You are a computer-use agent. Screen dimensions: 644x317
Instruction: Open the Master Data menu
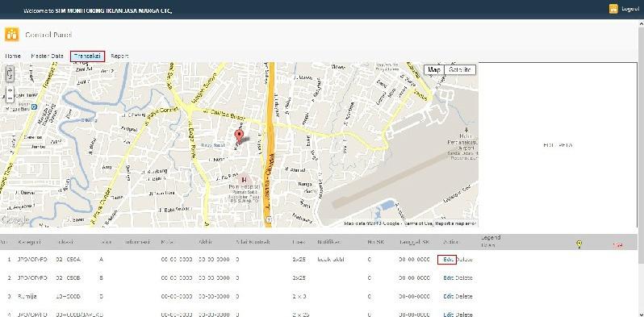48,56
